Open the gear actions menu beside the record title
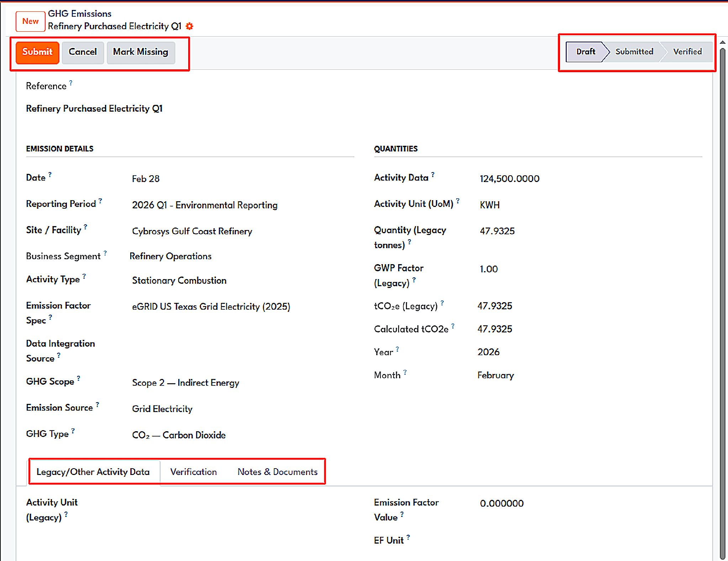This screenshot has width=728, height=561. [x=190, y=26]
